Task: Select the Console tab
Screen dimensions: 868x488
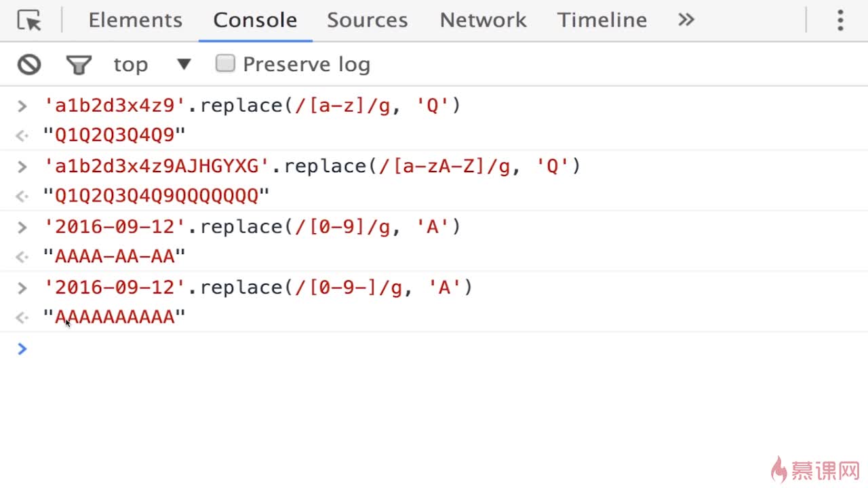Action: tap(255, 20)
